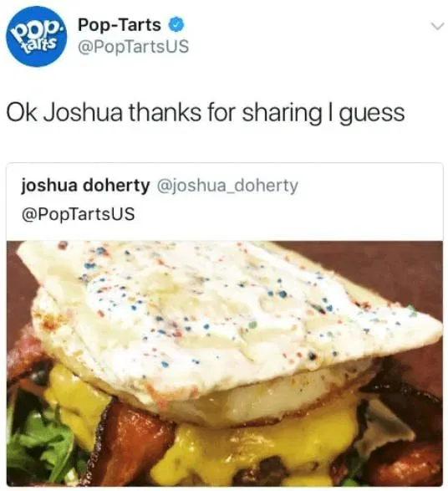Image resolution: width=448 pixels, height=491 pixels.
Task: Open the @joshua_doherty handle
Action: tap(227, 186)
